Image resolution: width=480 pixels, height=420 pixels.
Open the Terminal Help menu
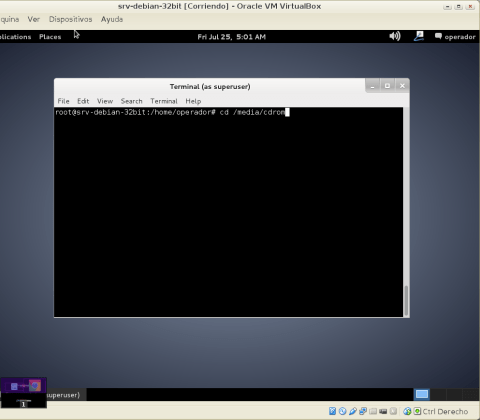[193, 101]
